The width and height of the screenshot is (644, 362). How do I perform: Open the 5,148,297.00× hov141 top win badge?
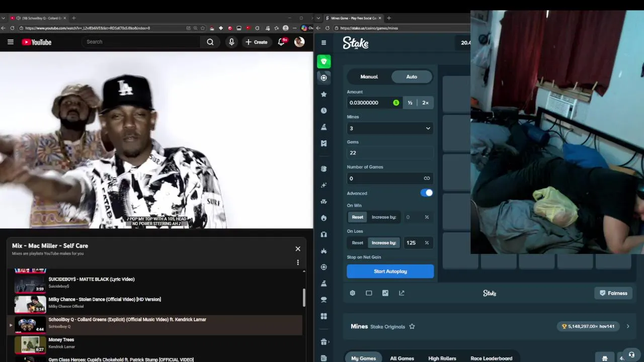pyautogui.click(x=589, y=326)
